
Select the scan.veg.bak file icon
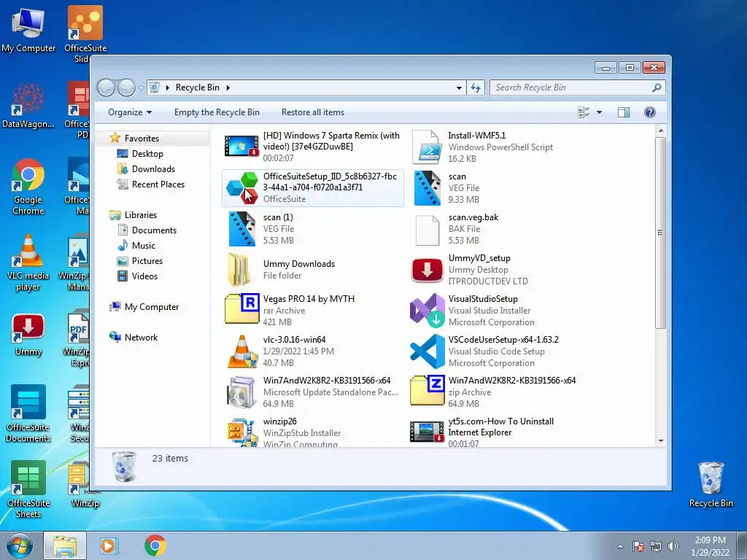pos(427,230)
